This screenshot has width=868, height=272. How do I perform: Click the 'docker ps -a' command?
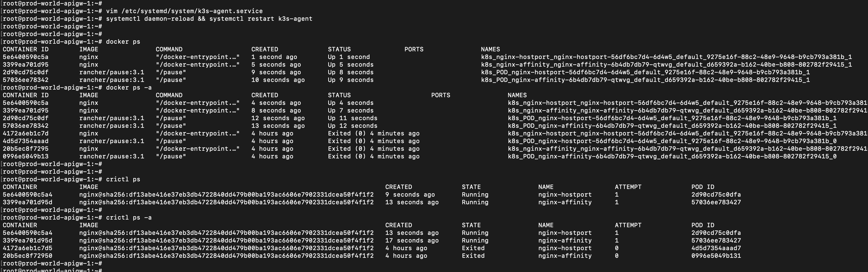(x=129, y=87)
